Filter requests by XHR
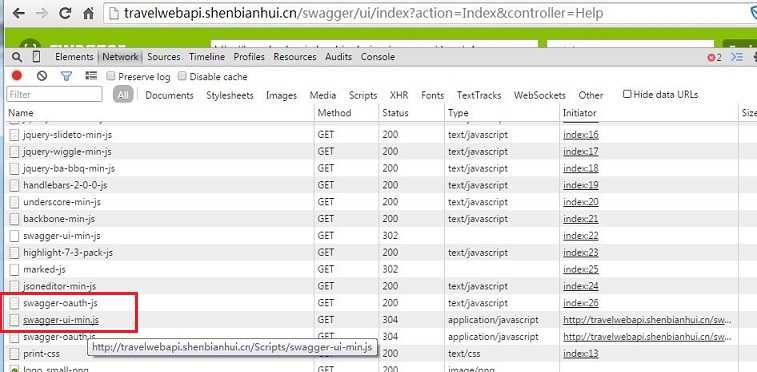 pos(399,96)
